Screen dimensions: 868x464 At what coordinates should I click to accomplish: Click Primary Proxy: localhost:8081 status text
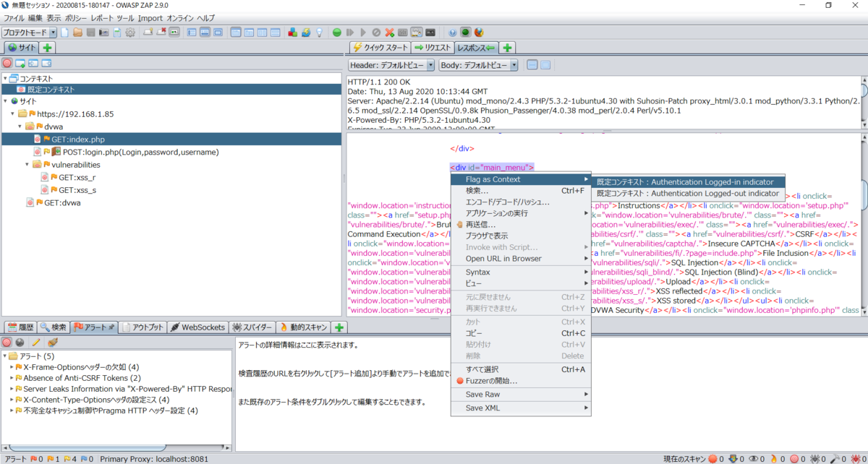pyautogui.click(x=154, y=458)
